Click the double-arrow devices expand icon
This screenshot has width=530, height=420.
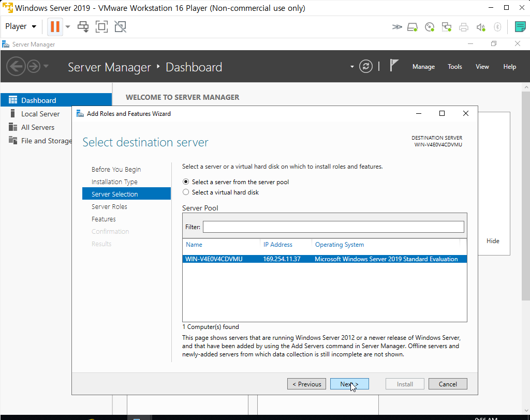pos(397,27)
